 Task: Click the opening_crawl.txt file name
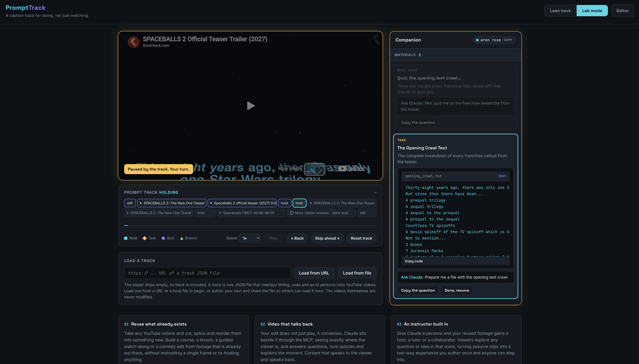tap(423, 176)
